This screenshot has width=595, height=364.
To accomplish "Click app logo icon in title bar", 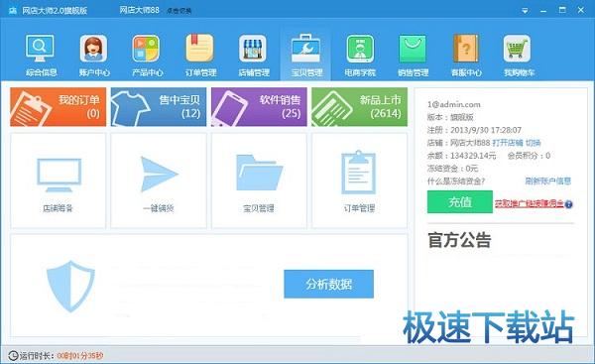I will click(x=13, y=11).
